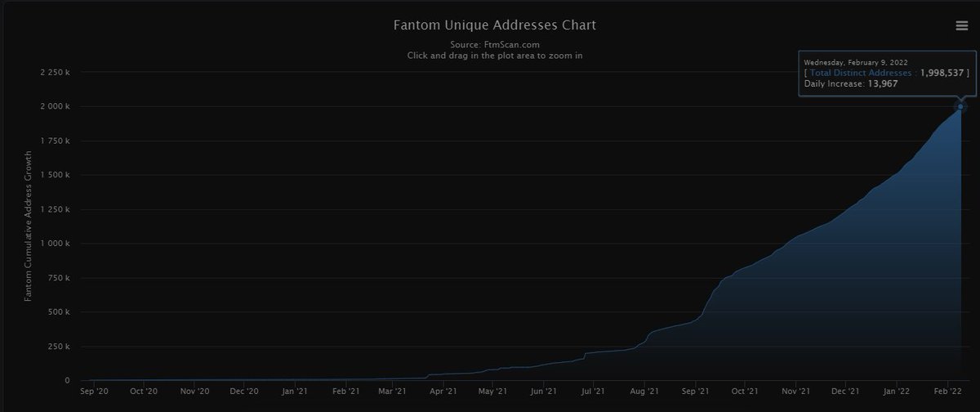The height and width of the screenshot is (412, 980).
Task: Open the chart context hamburger menu
Action: tap(962, 25)
